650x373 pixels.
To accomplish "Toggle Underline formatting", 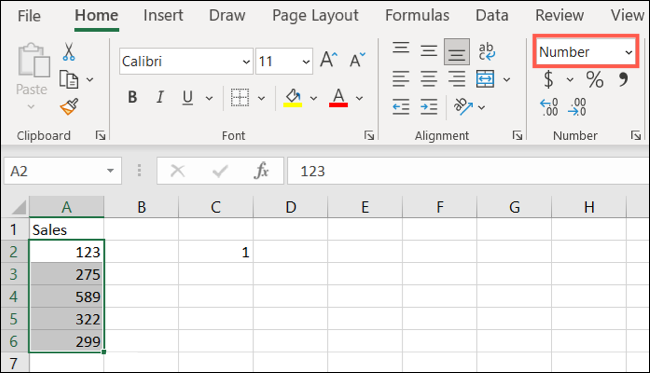I will pos(188,97).
